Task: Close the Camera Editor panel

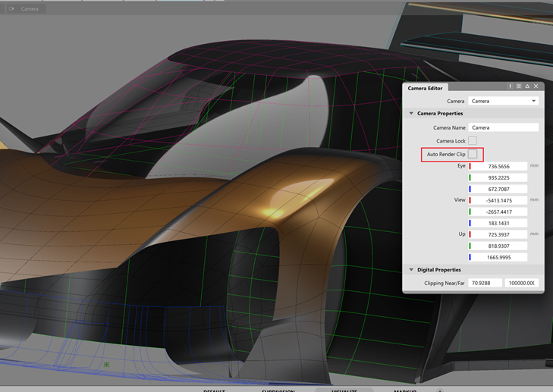Action: pyautogui.click(x=536, y=86)
